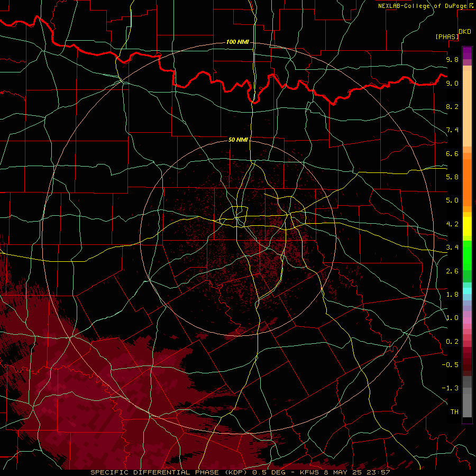Click the 9.0 scale value
This screenshot has height=476, width=476.
click(452, 83)
